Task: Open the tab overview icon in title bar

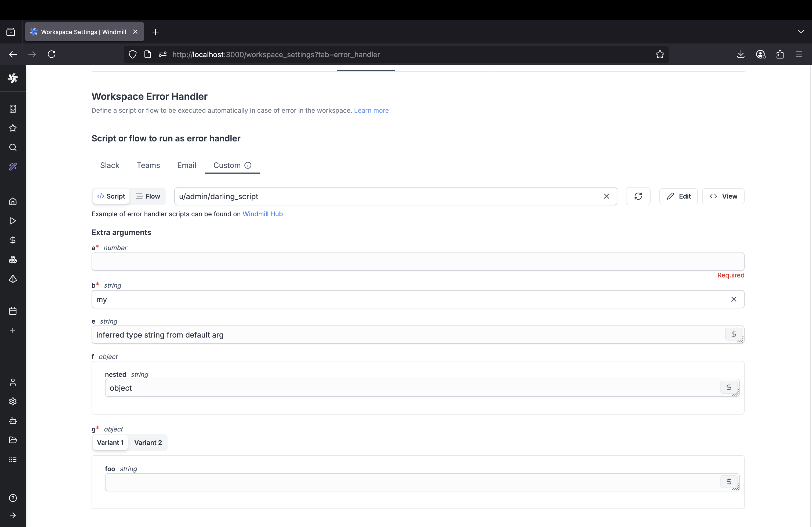Action: [10, 31]
